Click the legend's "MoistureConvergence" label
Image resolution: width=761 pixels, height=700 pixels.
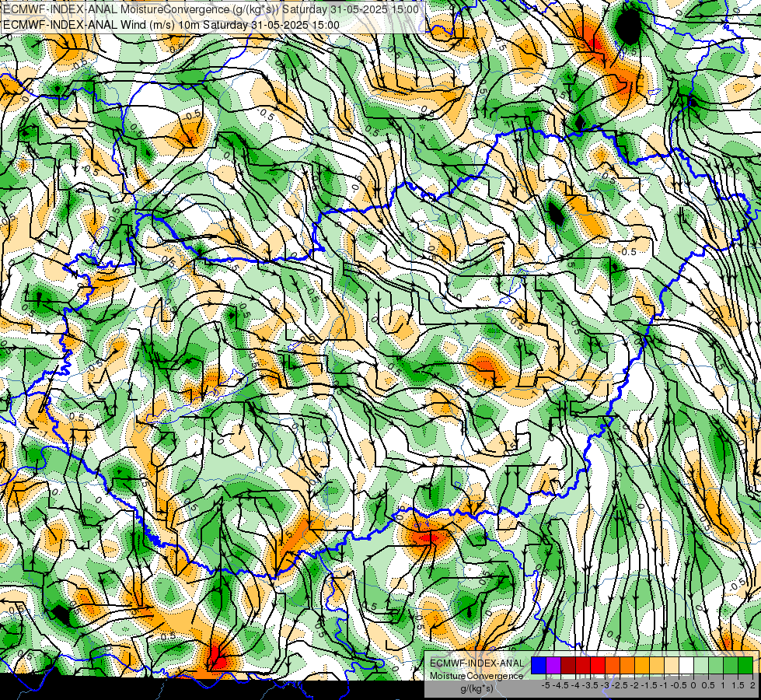[476, 676]
